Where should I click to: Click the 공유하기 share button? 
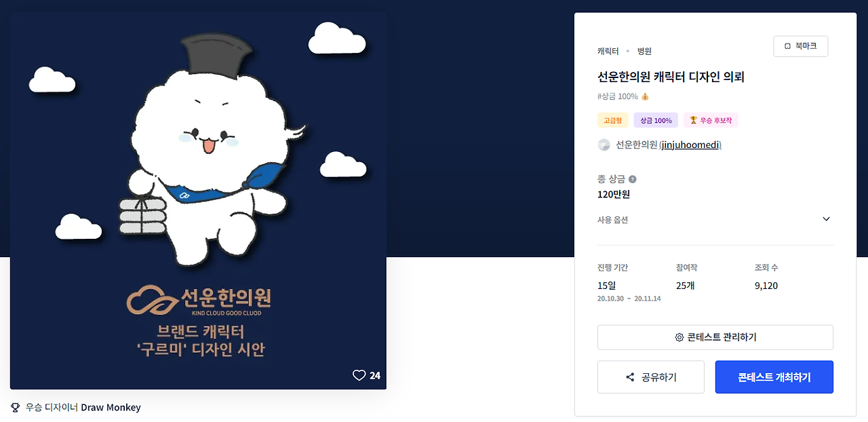tap(651, 377)
